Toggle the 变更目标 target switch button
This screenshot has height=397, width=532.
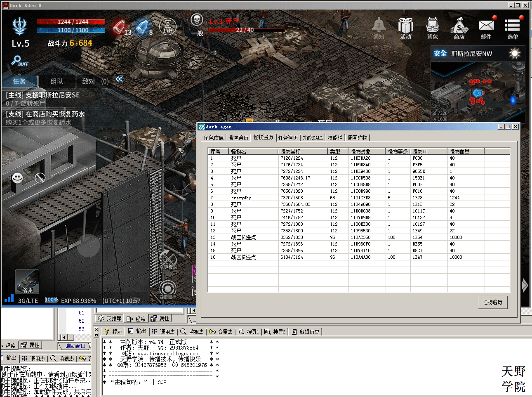(168, 289)
